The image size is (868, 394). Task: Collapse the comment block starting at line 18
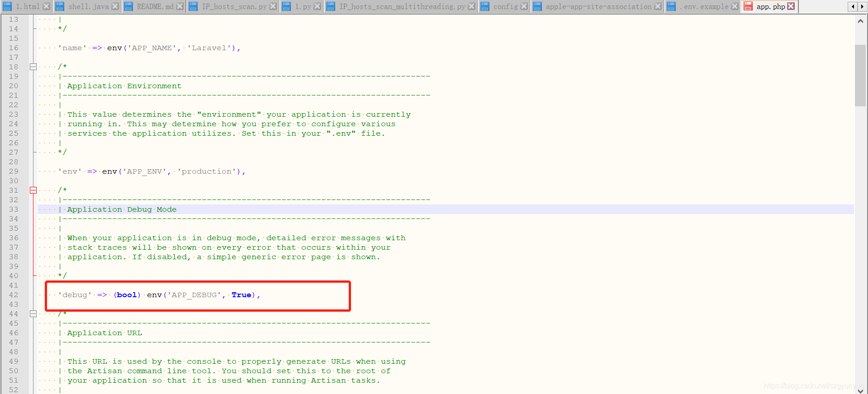(33, 66)
